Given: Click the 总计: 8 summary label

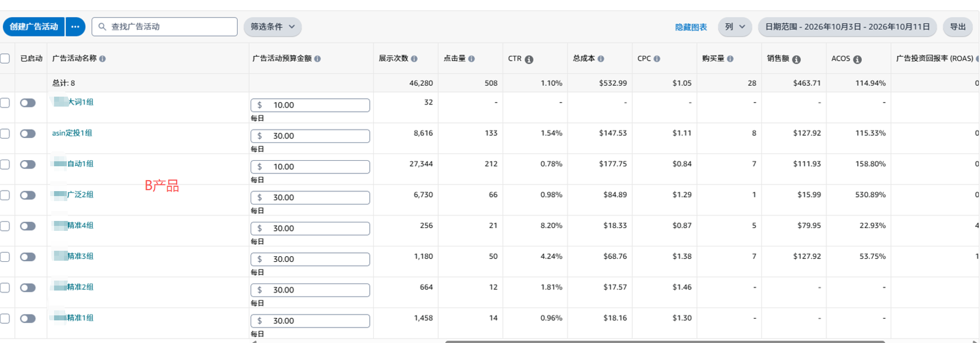Looking at the screenshot, I should click(63, 83).
